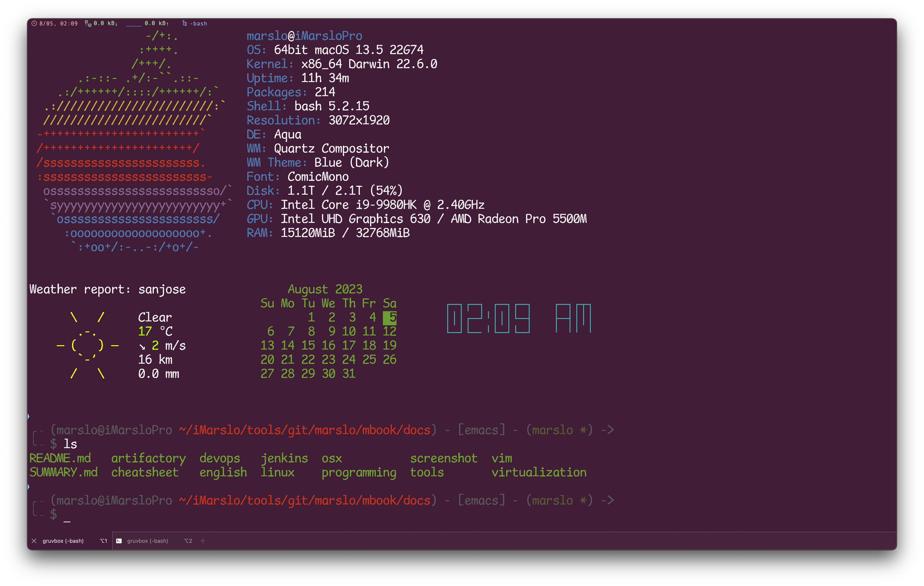Click the linux directory name
This screenshot has height=586, width=924.
click(x=277, y=472)
